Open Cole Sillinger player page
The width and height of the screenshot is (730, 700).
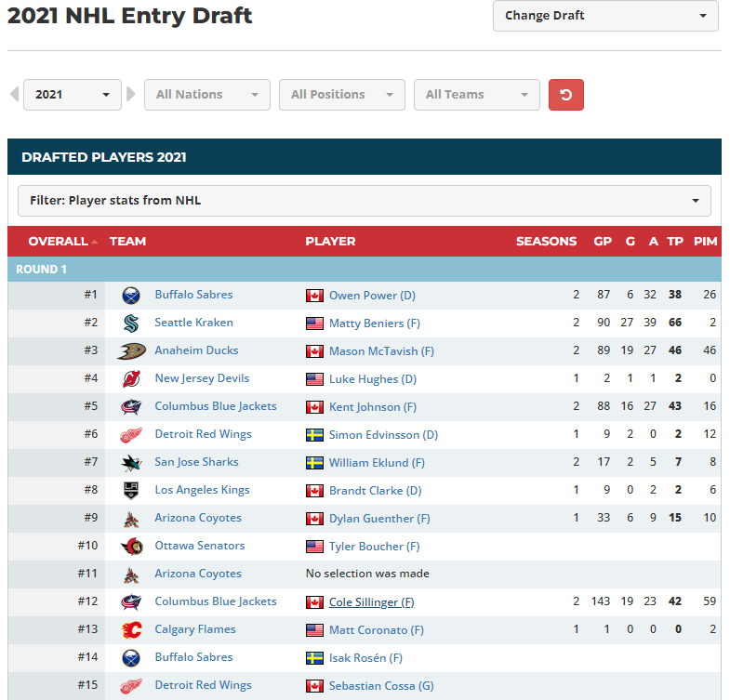click(364, 602)
